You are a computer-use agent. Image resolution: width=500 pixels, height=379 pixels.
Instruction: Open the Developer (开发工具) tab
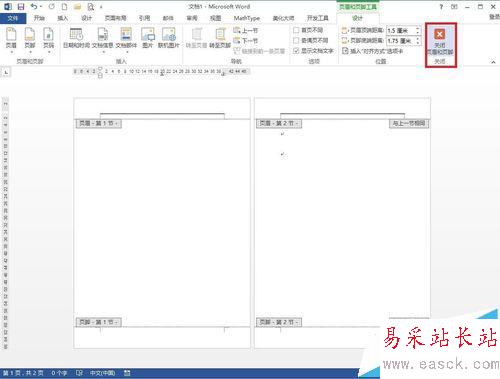point(317,18)
